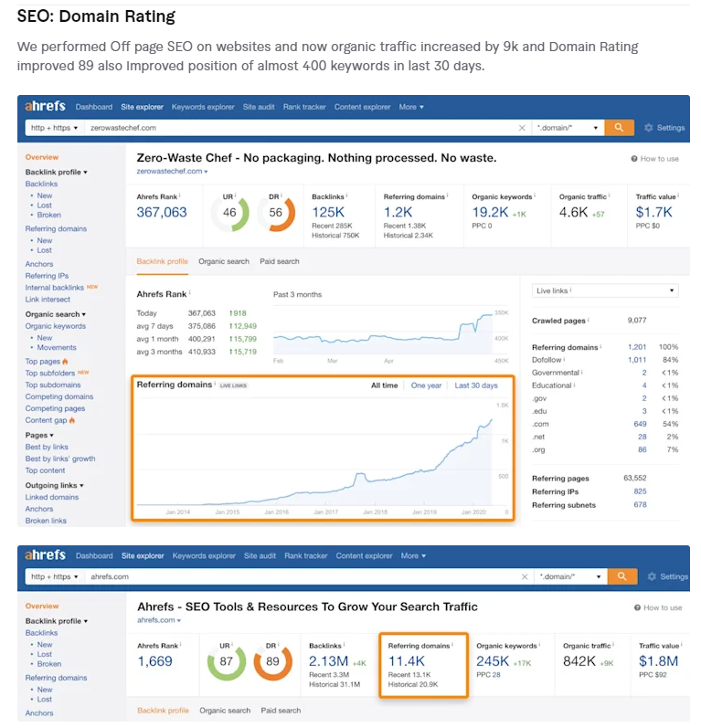This screenshot has height=728, width=701.
Task: Open Content explorer in bottom navigation
Action: 364,555
